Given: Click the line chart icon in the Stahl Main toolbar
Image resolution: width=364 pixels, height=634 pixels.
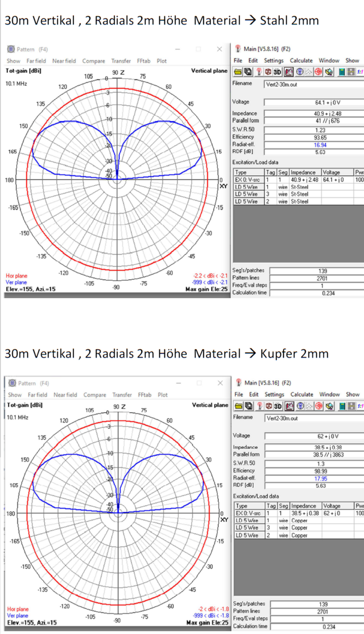Looking at the screenshot, I should [308, 72].
